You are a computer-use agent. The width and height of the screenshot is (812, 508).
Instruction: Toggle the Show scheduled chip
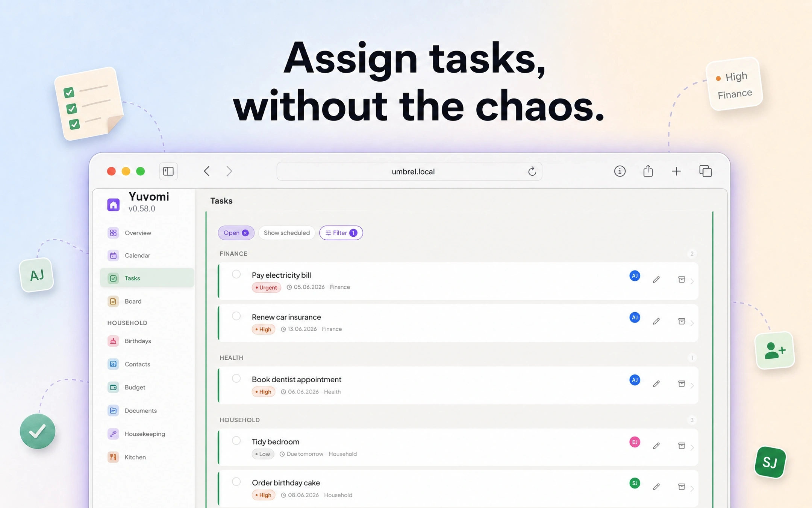coord(286,233)
